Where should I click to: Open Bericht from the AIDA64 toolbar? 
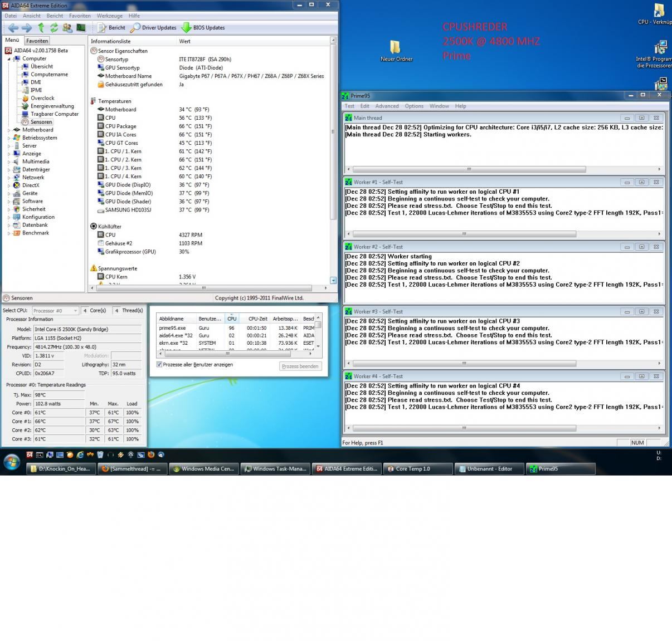(111, 27)
